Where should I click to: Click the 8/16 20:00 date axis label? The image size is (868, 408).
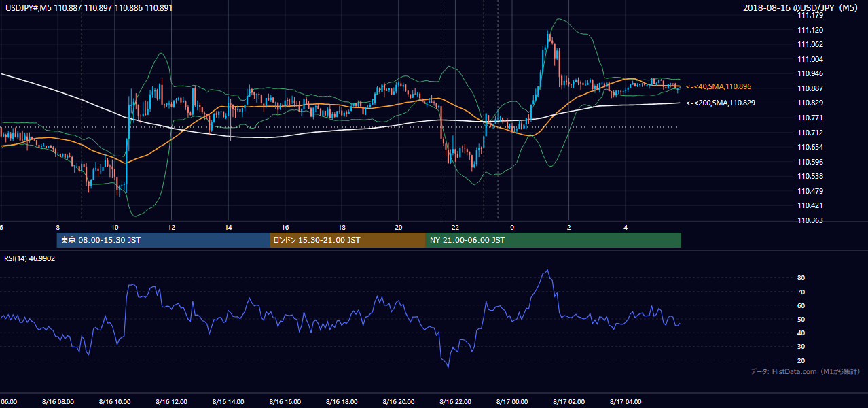tap(399, 402)
